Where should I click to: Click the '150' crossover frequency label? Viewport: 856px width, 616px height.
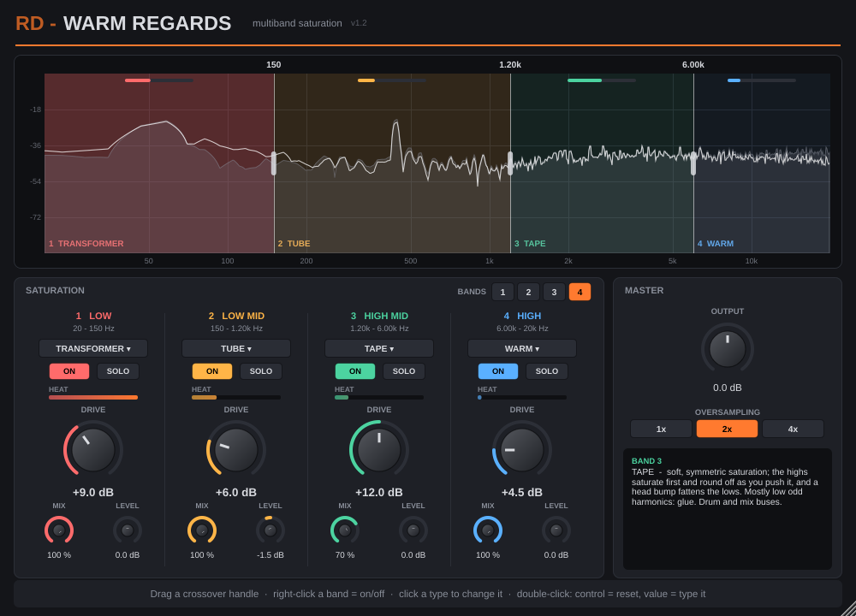(x=274, y=64)
